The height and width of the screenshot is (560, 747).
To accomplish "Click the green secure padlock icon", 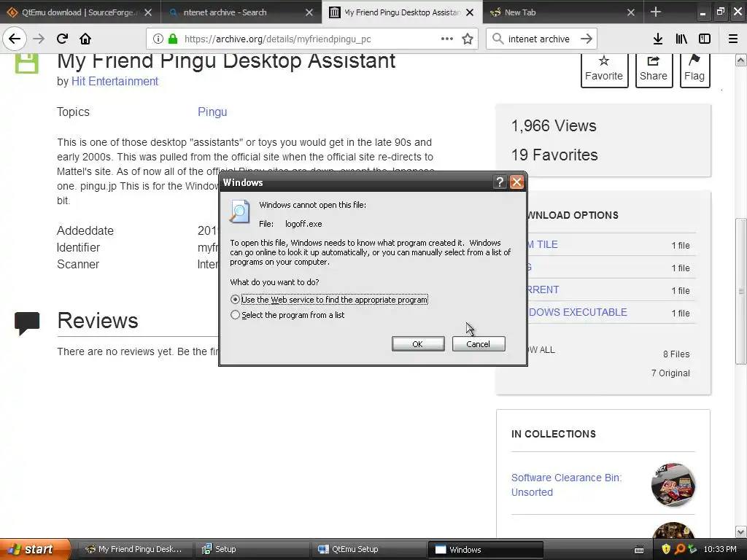I will coord(173,39).
